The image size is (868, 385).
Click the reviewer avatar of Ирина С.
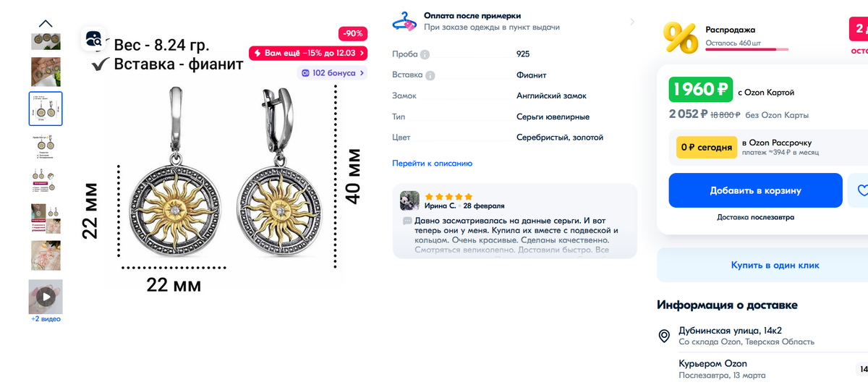pos(410,200)
